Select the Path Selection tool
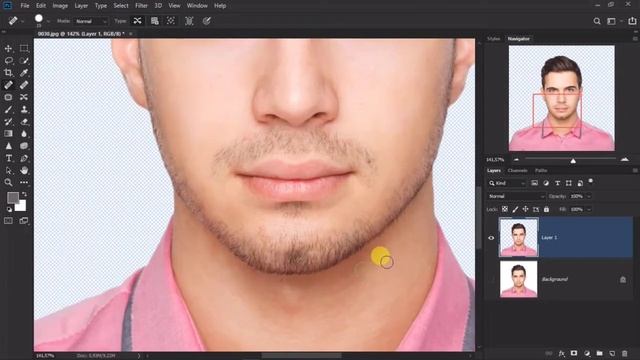The width and height of the screenshot is (640, 360). click(x=8, y=170)
